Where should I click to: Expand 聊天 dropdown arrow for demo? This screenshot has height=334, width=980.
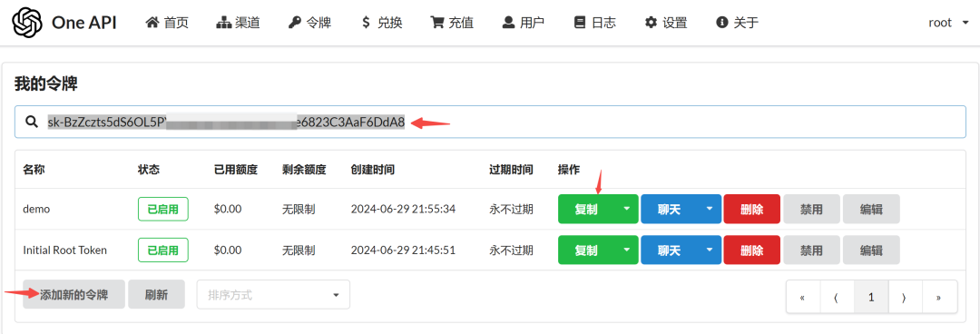pos(710,209)
